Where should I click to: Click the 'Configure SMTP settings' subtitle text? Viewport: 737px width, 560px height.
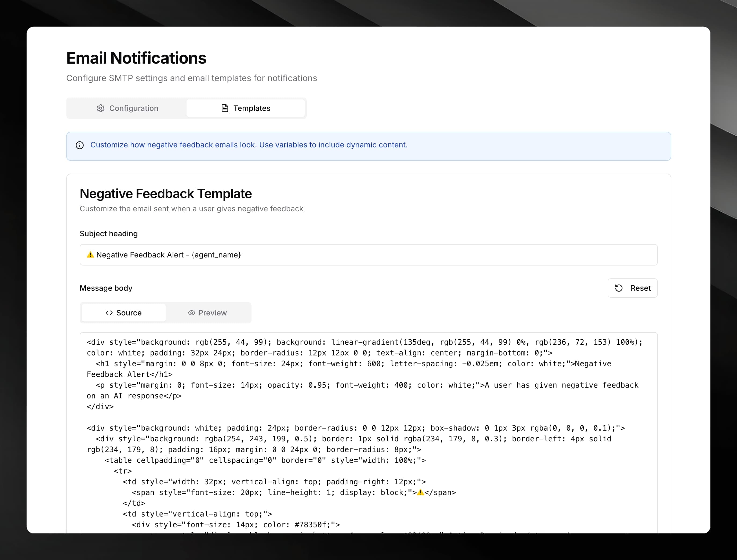click(x=192, y=78)
